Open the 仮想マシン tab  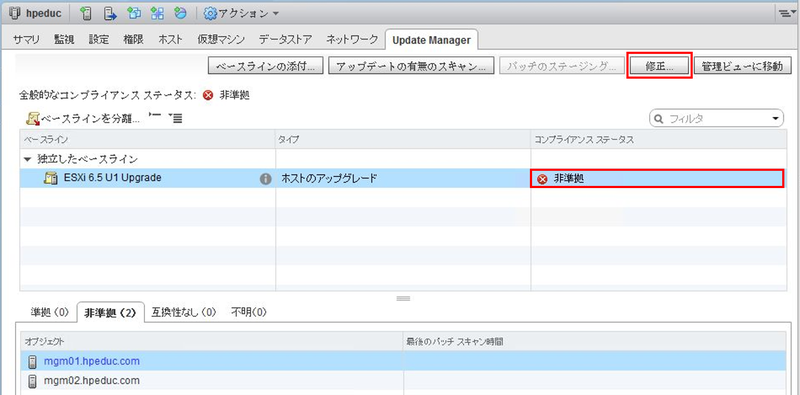(x=221, y=39)
